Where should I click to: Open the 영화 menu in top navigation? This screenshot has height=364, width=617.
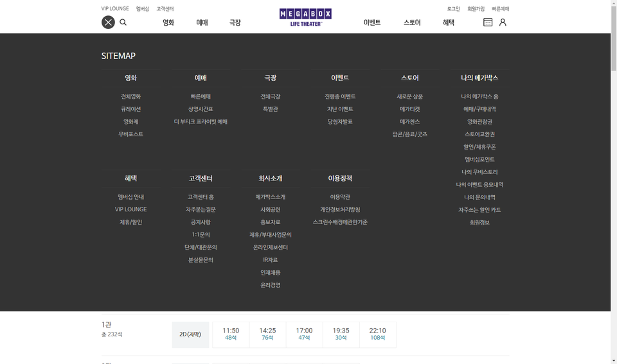pos(168,22)
